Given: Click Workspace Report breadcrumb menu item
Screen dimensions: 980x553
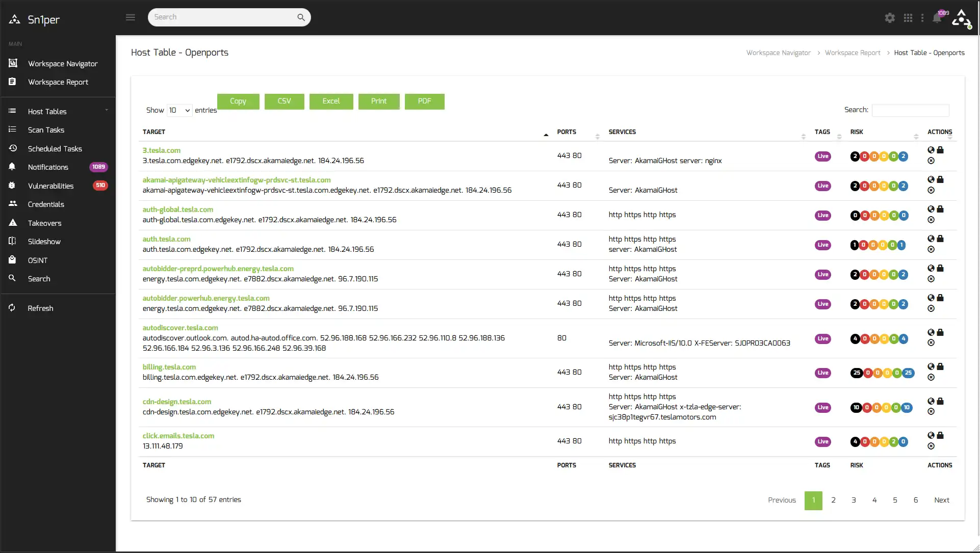Looking at the screenshot, I should pos(853,52).
